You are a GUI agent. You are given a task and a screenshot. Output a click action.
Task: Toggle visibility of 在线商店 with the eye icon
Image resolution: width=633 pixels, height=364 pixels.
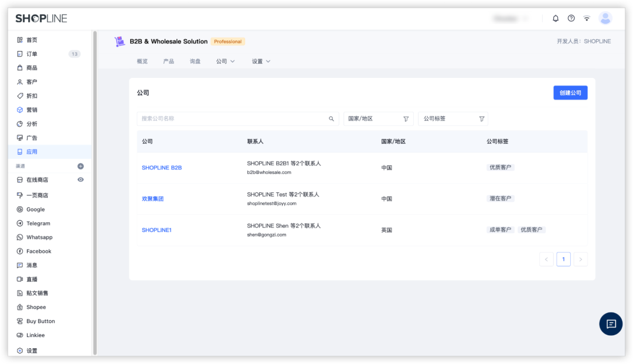tap(80, 179)
